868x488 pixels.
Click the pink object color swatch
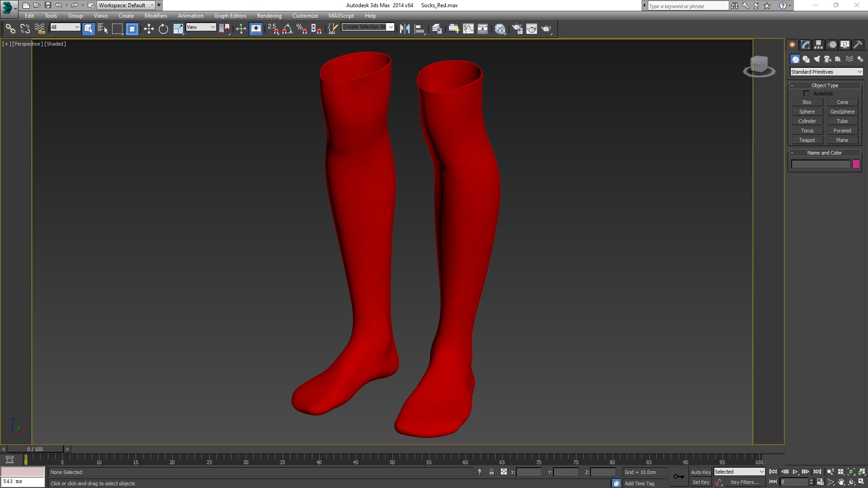point(856,164)
